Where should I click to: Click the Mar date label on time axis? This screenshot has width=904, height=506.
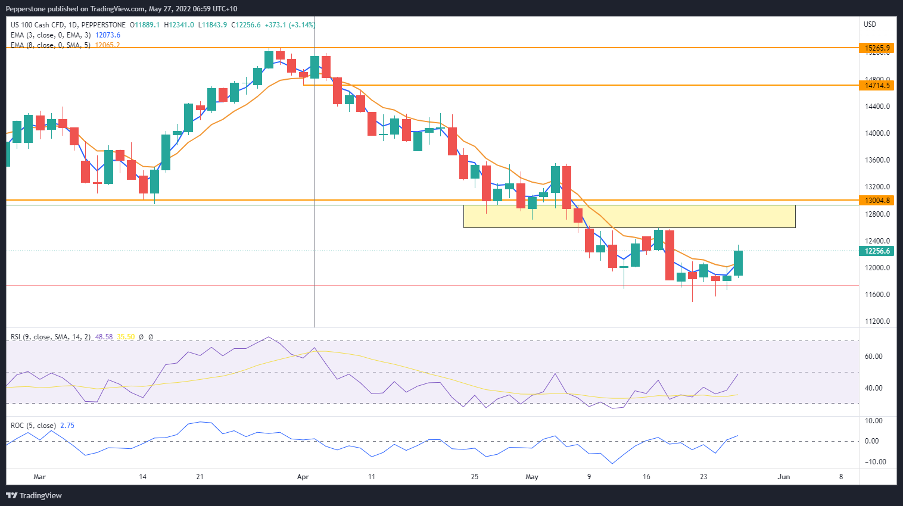39,477
